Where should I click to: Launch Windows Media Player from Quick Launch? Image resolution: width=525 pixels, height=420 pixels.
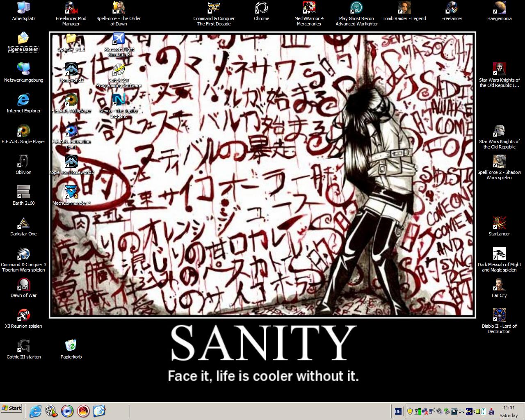(67, 411)
